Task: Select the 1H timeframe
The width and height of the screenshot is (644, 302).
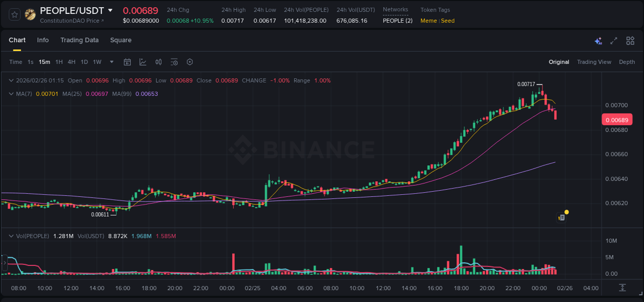Action: (59, 62)
